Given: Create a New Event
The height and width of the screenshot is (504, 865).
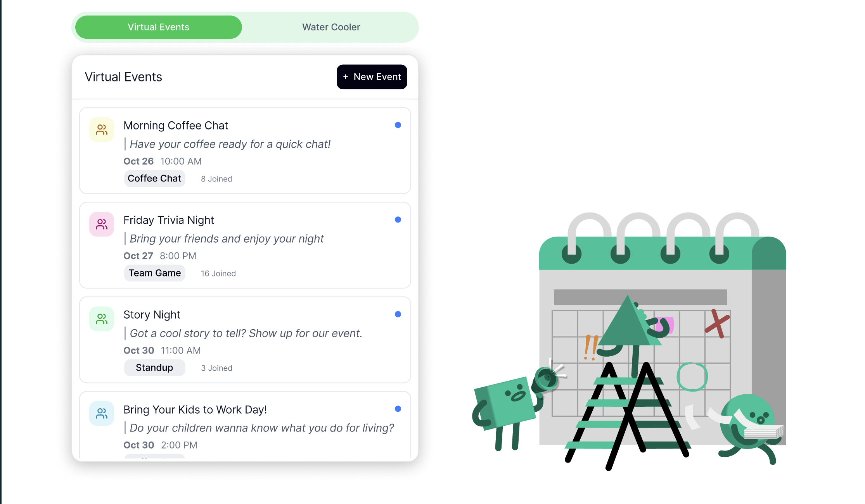Looking at the screenshot, I should 372,77.
